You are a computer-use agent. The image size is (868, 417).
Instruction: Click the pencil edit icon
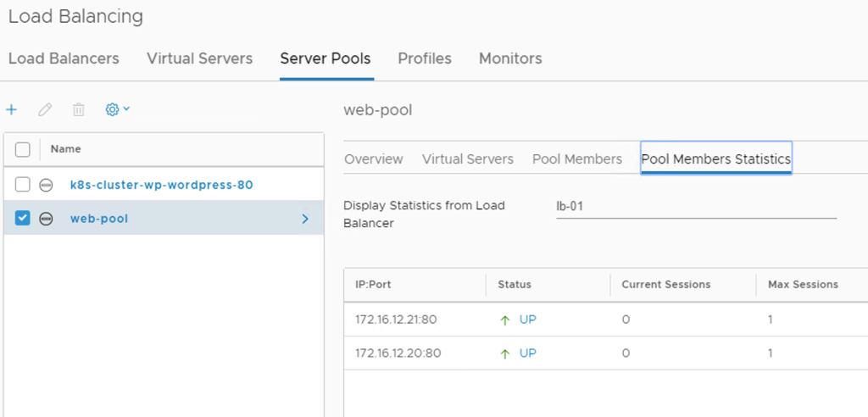click(45, 109)
